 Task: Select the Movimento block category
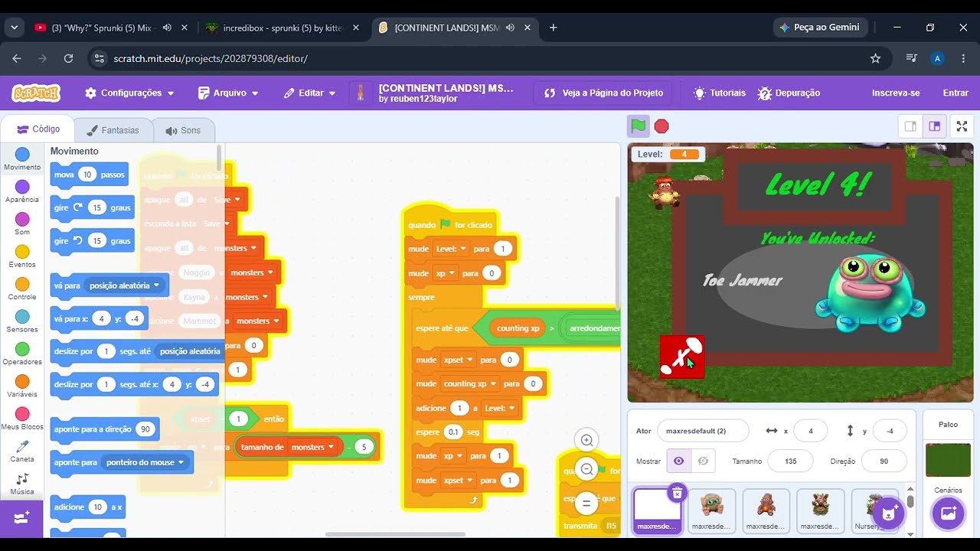click(x=22, y=159)
